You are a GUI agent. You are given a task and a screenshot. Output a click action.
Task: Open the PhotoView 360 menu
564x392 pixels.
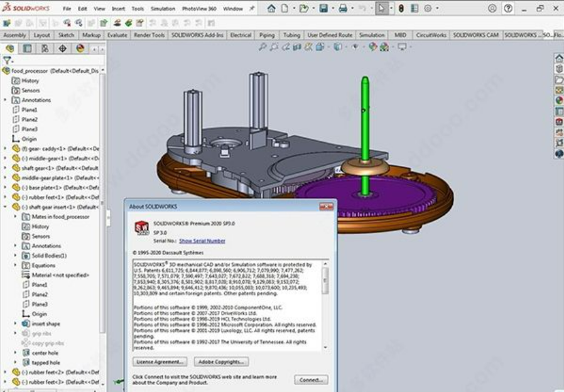click(x=199, y=9)
